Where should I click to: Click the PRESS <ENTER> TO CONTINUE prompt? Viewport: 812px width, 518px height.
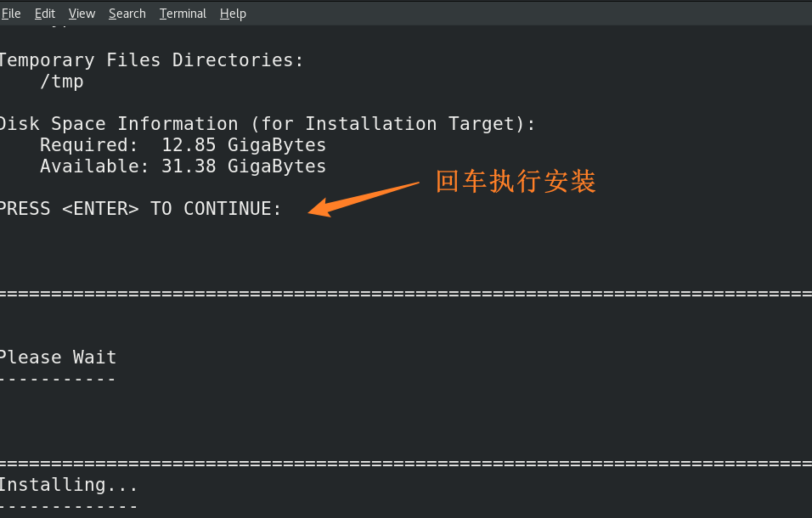pyautogui.click(x=140, y=209)
